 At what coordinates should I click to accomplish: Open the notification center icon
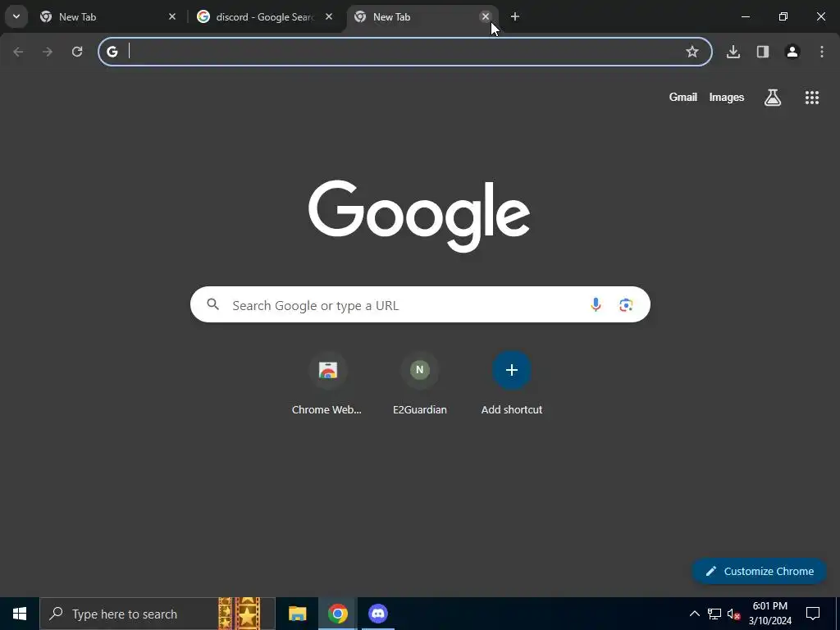pos(813,614)
